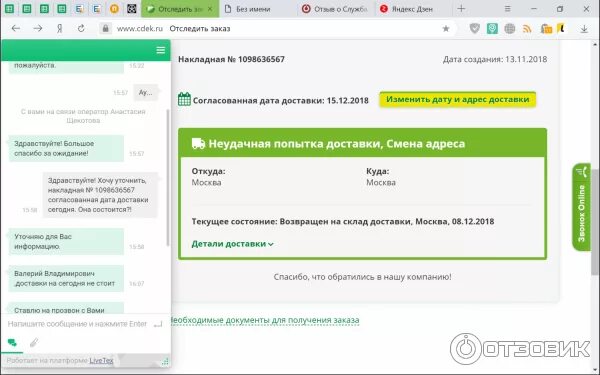Image resolution: width=600 pixels, height=375 pixels.
Task: Click Москва under Куда
Action: 381,183
